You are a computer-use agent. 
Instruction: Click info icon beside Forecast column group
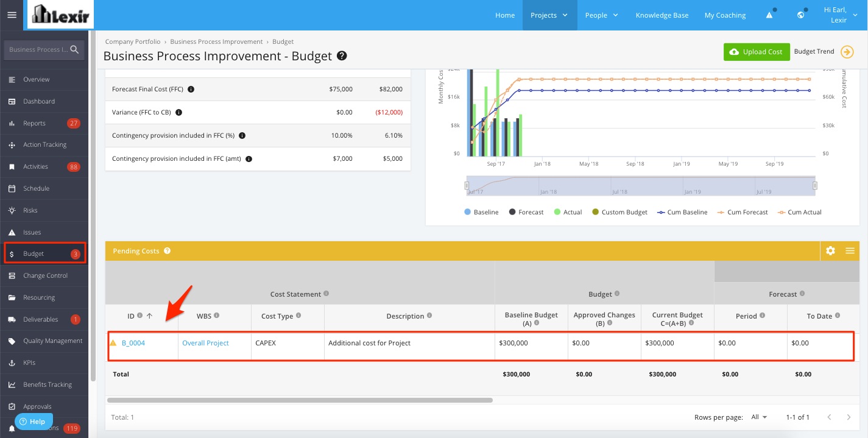(x=802, y=294)
